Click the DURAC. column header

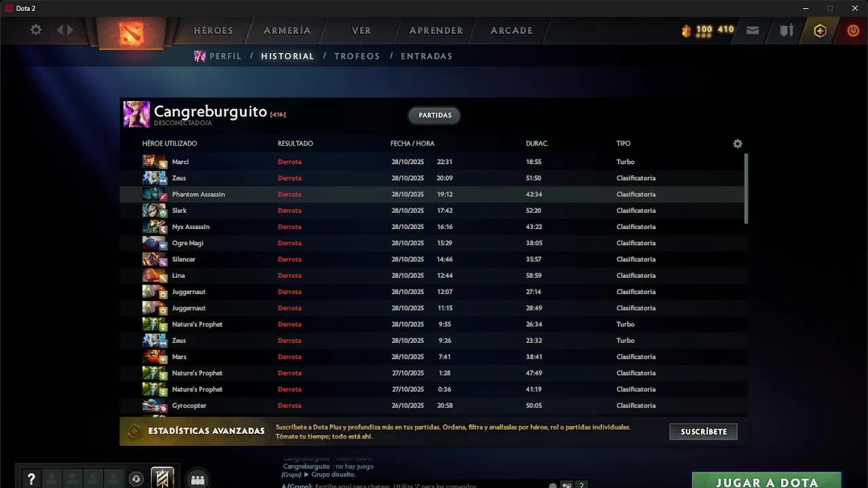pyautogui.click(x=537, y=144)
